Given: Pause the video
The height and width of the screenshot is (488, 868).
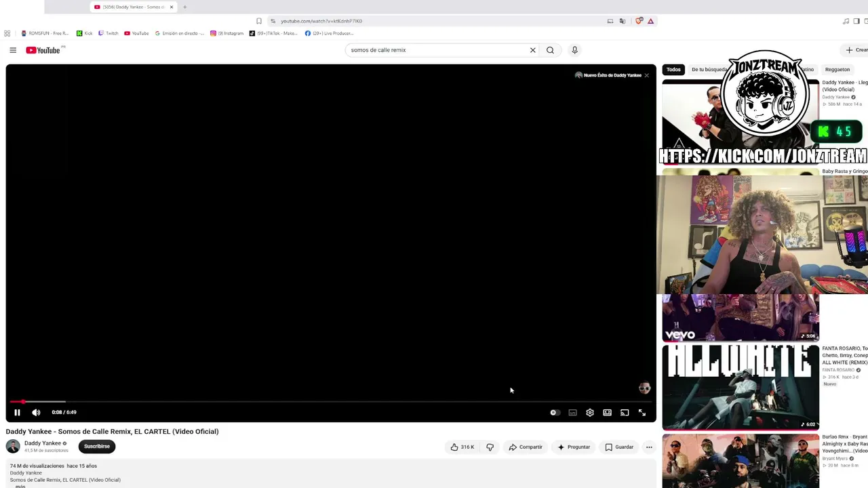Looking at the screenshot, I should pos(17,412).
